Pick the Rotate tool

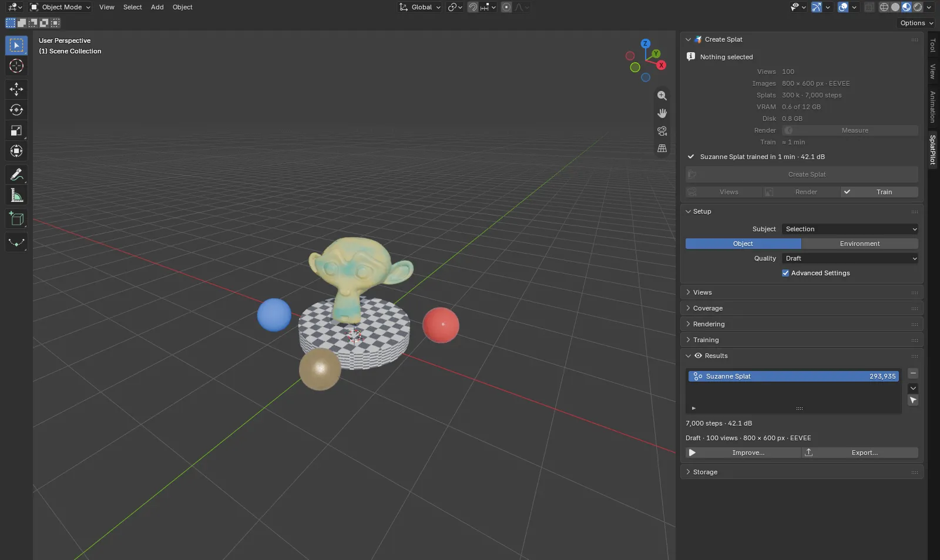point(16,110)
